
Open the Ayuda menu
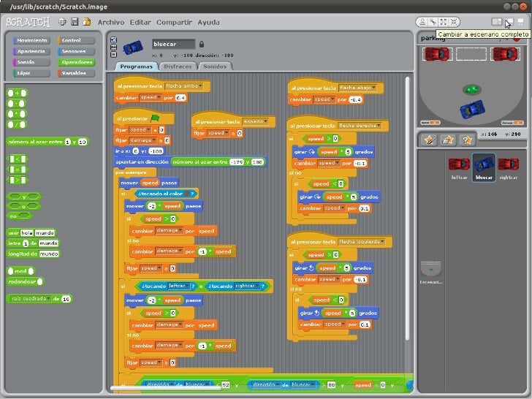pos(208,23)
